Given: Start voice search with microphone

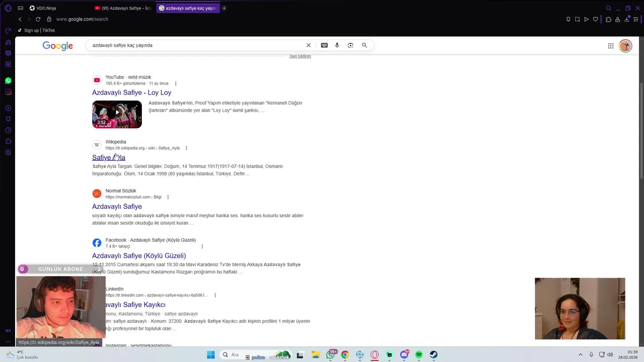Looking at the screenshot, I should 337,45.
